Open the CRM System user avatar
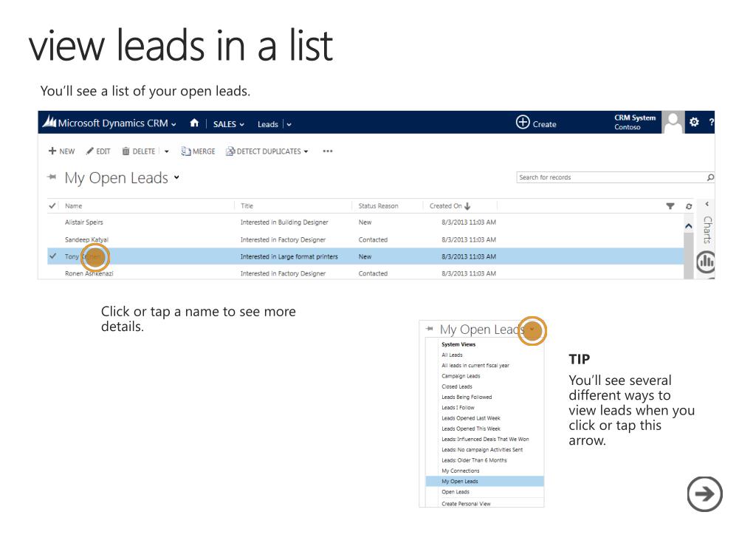The width and height of the screenshot is (756, 546). click(673, 123)
